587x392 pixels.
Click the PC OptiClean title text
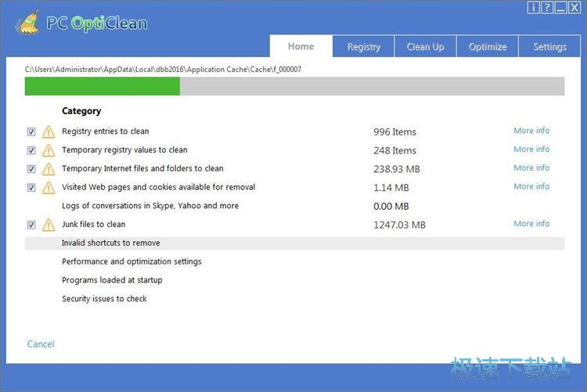point(96,23)
